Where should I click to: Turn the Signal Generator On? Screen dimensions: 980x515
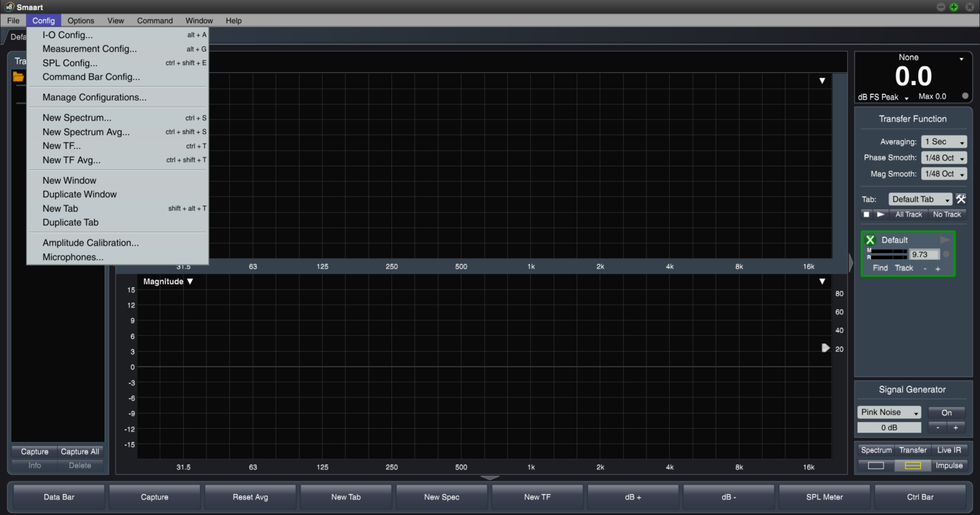[x=946, y=412]
